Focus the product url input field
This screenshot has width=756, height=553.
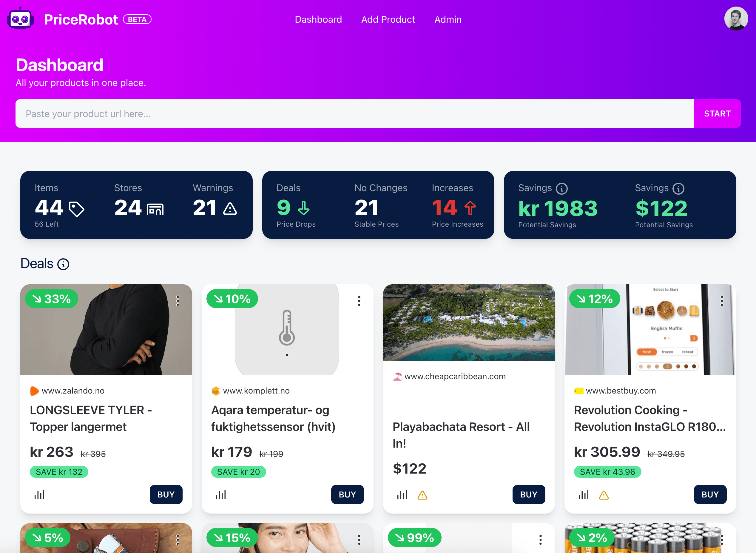coord(354,113)
